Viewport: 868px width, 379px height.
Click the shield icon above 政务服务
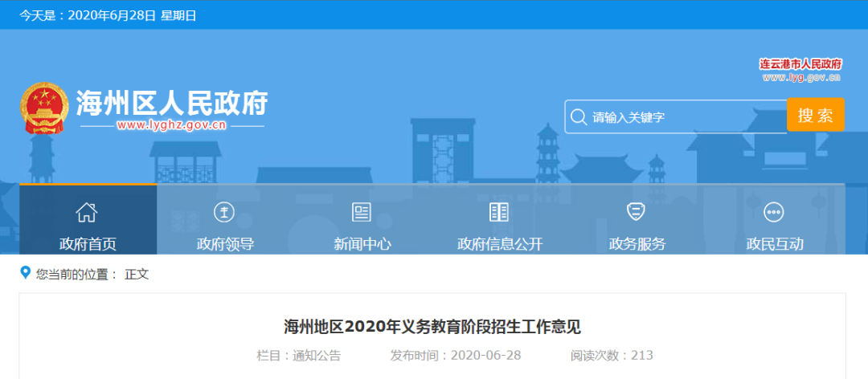[x=636, y=212]
